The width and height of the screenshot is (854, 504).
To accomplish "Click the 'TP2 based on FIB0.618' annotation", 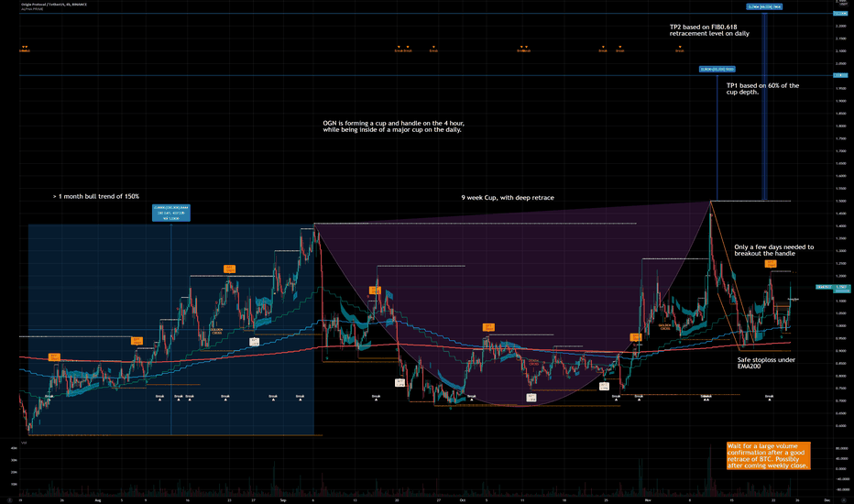I will pos(709,30).
